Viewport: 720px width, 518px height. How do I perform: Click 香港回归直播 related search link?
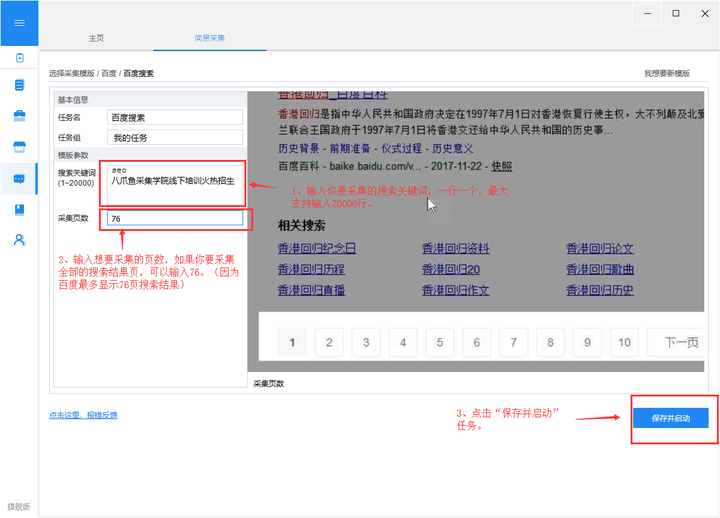pos(311,290)
